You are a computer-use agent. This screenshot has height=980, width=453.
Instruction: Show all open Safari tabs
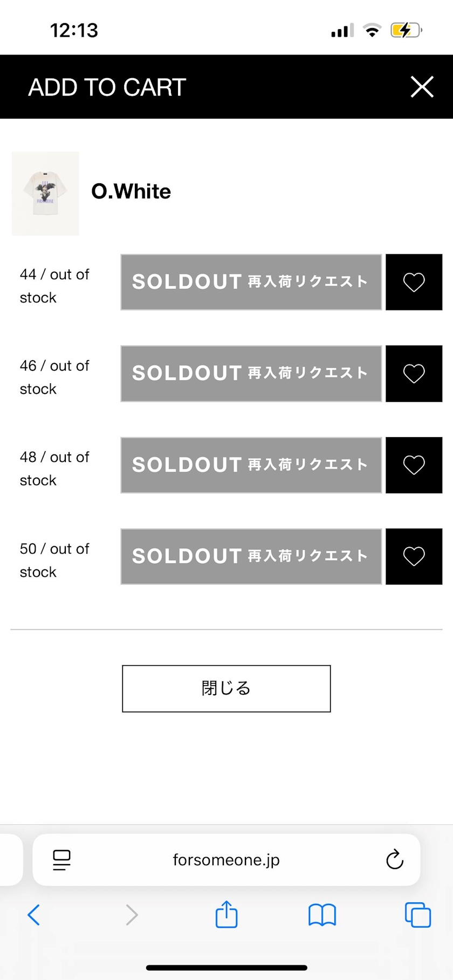(418, 915)
